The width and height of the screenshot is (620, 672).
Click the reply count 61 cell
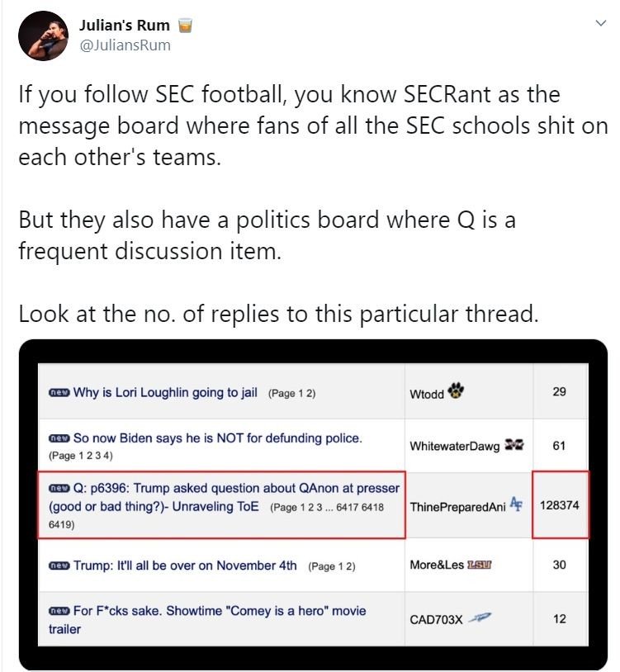(559, 446)
